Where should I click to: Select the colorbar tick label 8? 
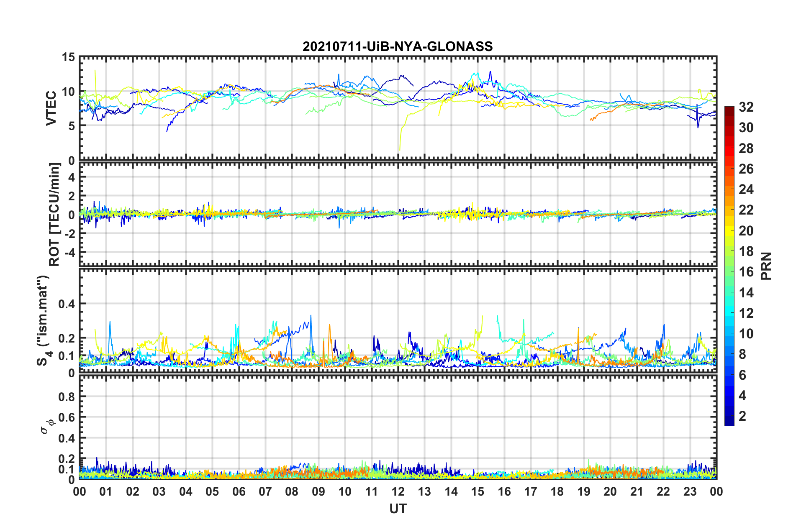click(742, 354)
